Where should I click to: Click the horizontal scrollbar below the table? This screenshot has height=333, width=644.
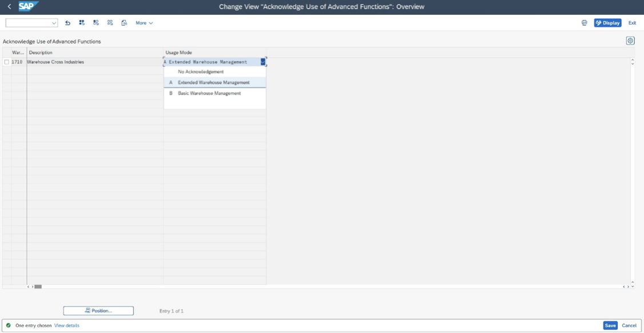pos(39,287)
